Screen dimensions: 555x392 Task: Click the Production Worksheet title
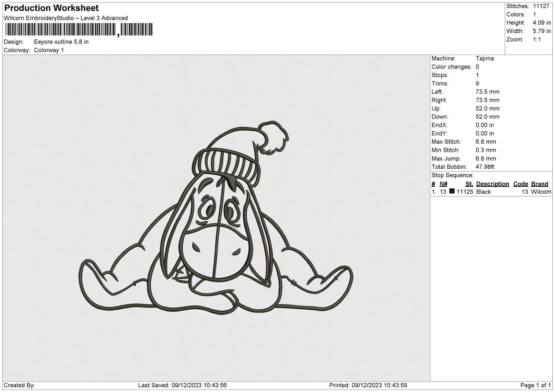click(51, 8)
